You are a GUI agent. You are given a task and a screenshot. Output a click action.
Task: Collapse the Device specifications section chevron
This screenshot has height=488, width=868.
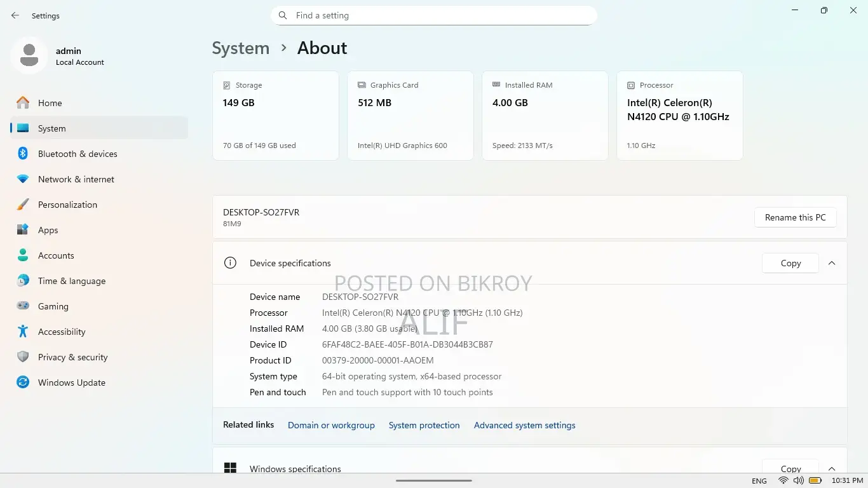point(832,263)
